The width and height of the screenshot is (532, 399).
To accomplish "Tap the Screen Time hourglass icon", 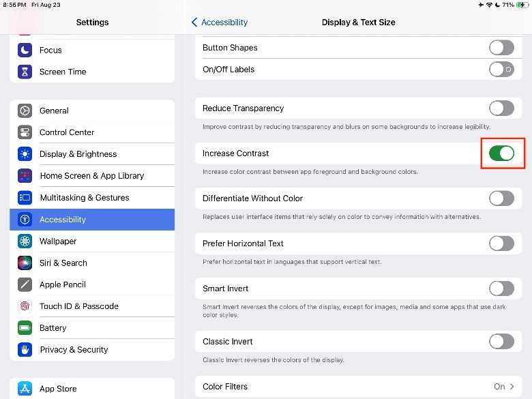I will point(25,72).
